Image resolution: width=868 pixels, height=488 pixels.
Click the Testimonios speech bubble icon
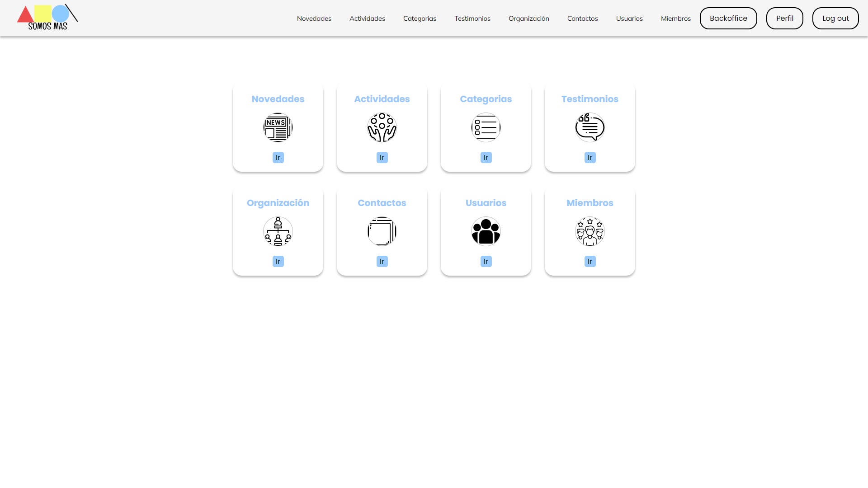pyautogui.click(x=590, y=127)
